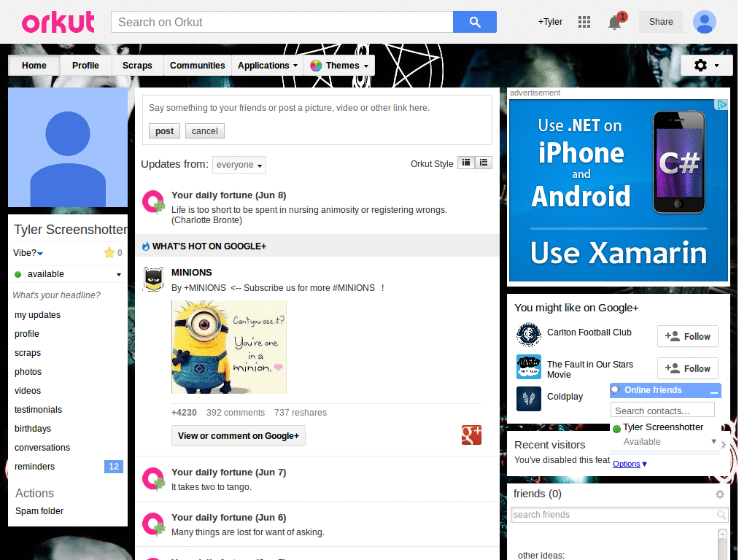Open photos in the sidebar

28,372
